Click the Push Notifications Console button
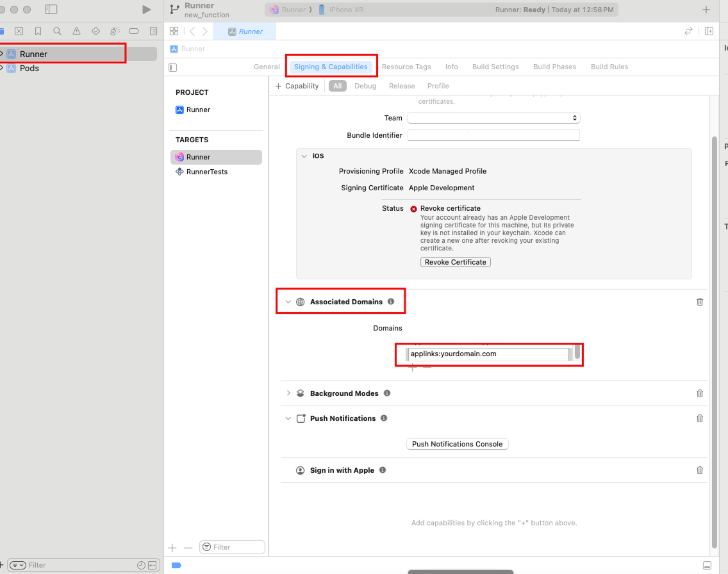 [x=457, y=444]
